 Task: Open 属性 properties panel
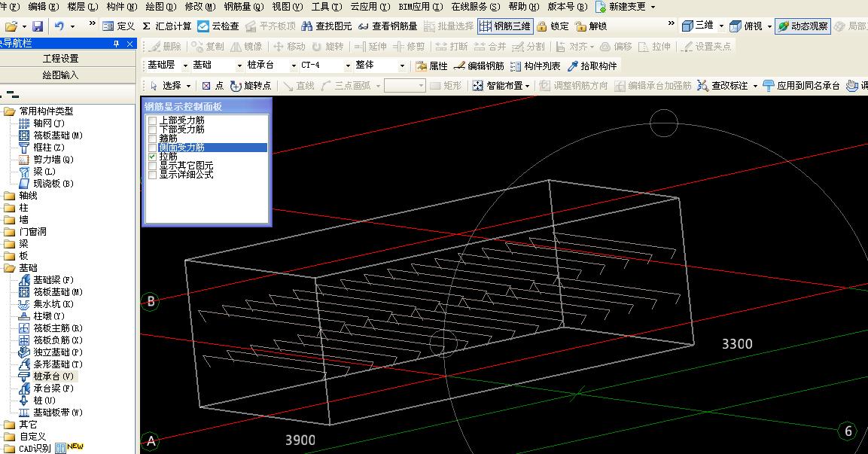tap(432, 66)
